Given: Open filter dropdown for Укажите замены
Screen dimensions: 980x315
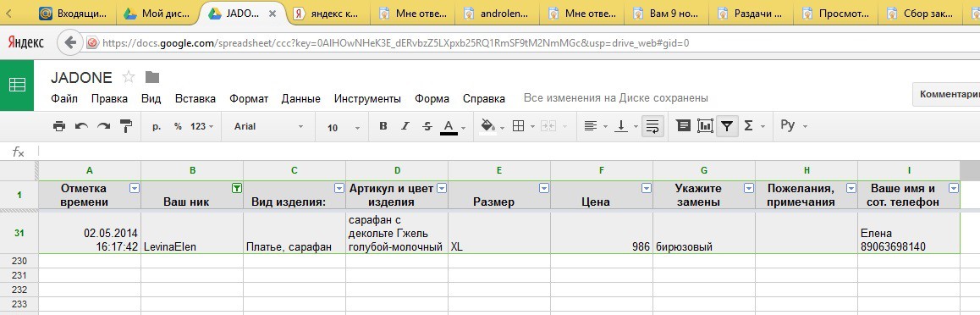Looking at the screenshot, I should [749, 187].
